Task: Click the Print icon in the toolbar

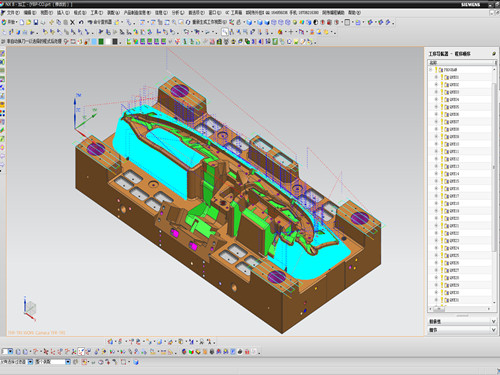Action: click(x=43, y=22)
